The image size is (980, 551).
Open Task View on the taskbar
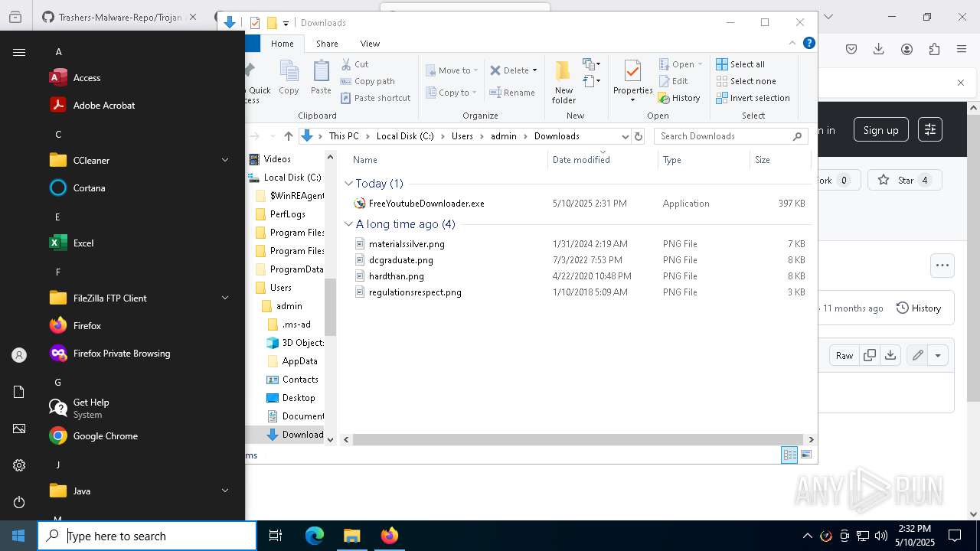tap(276, 536)
